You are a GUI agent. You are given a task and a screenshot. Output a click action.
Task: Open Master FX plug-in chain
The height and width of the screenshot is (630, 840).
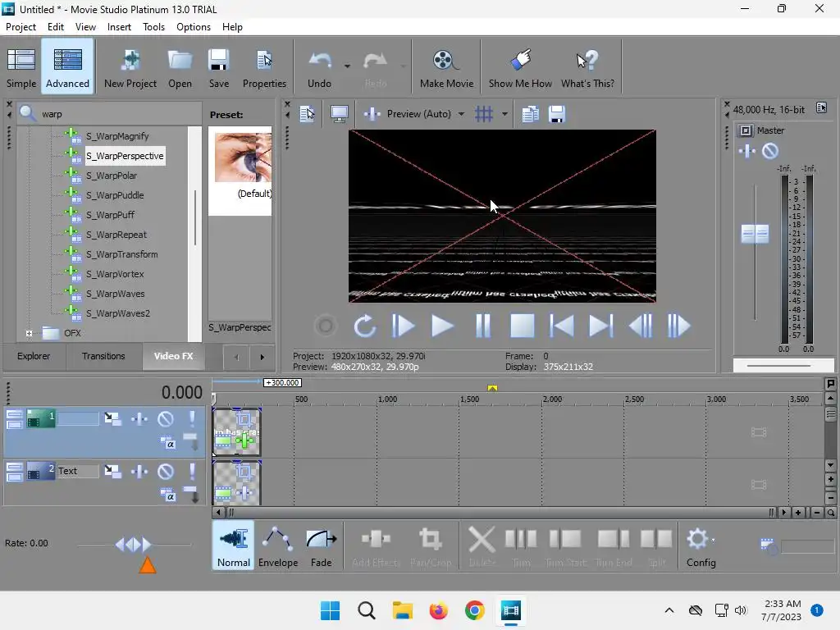point(746,151)
